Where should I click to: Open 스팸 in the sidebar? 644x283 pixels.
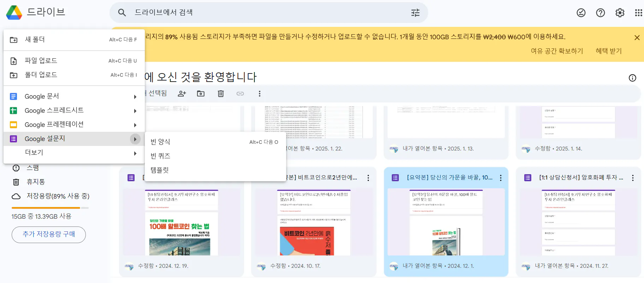pos(33,168)
